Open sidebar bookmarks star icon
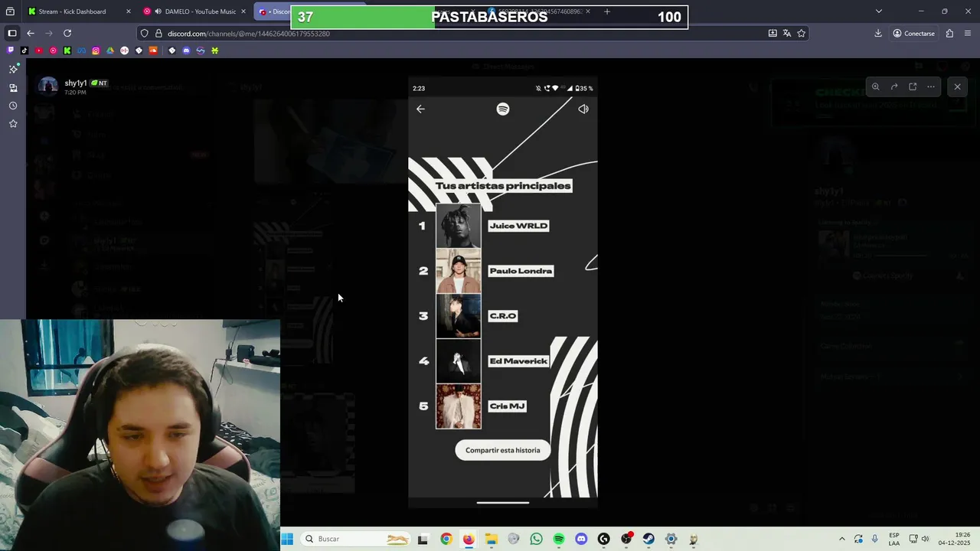980x551 pixels. click(x=13, y=124)
